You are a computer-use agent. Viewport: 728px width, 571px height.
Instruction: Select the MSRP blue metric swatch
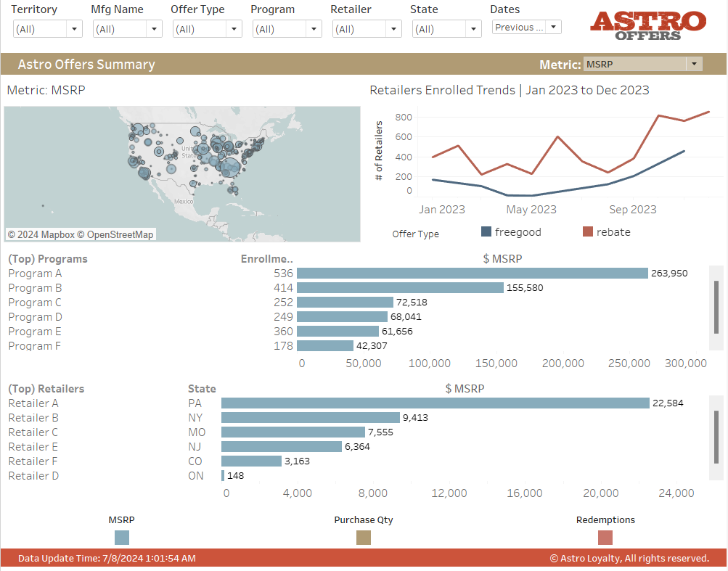click(122, 538)
